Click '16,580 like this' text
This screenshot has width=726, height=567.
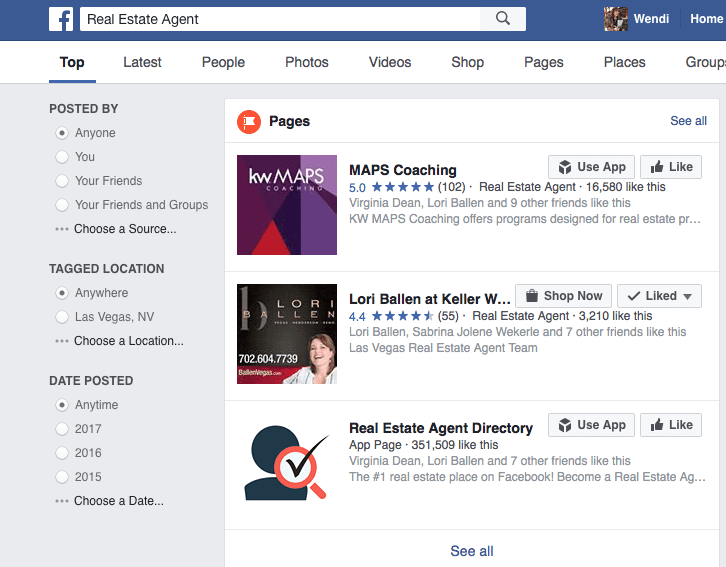pyautogui.click(x=626, y=187)
